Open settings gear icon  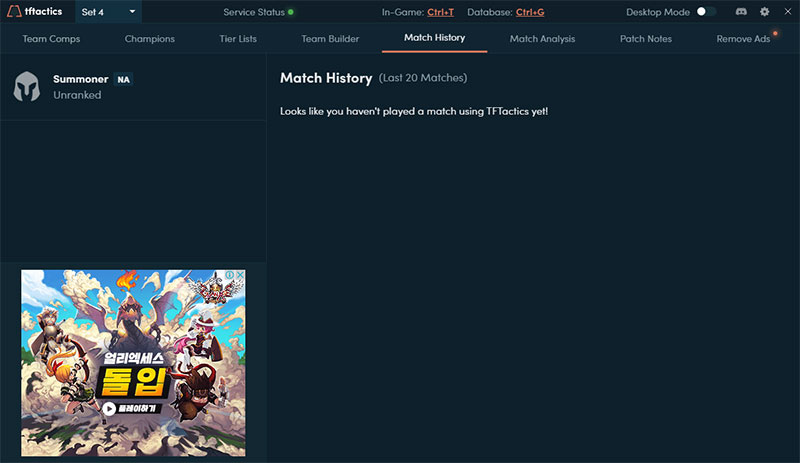pyautogui.click(x=764, y=11)
